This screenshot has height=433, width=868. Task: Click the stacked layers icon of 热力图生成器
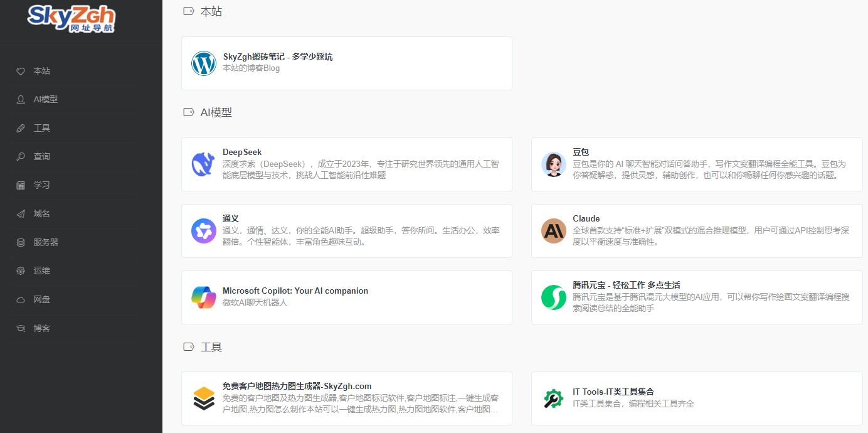tap(204, 398)
